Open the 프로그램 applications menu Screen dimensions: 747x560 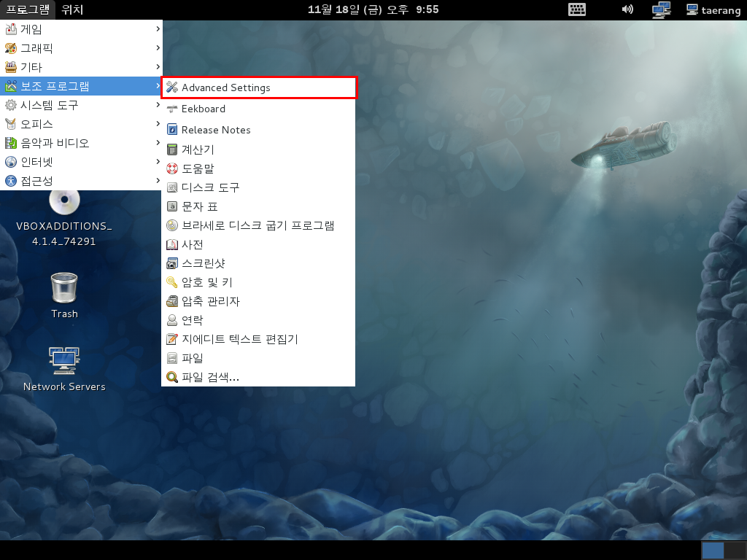pos(28,9)
